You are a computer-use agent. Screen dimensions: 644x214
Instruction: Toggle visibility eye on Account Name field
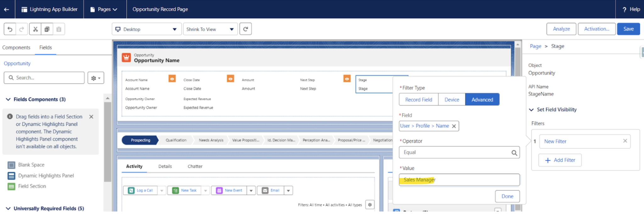(x=172, y=79)
